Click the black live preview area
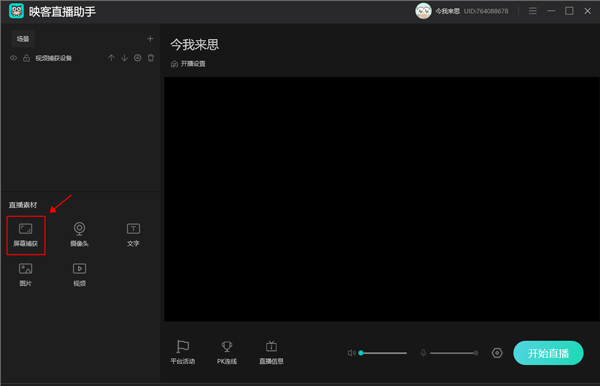The height and width of the screenshot is (386, 600). pos(382,199)
